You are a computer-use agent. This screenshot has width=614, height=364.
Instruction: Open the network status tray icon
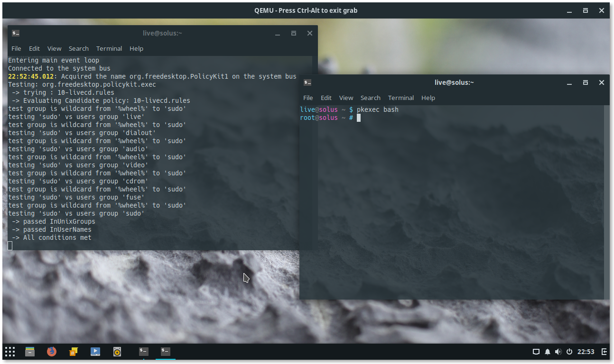[x=536, y=352]
